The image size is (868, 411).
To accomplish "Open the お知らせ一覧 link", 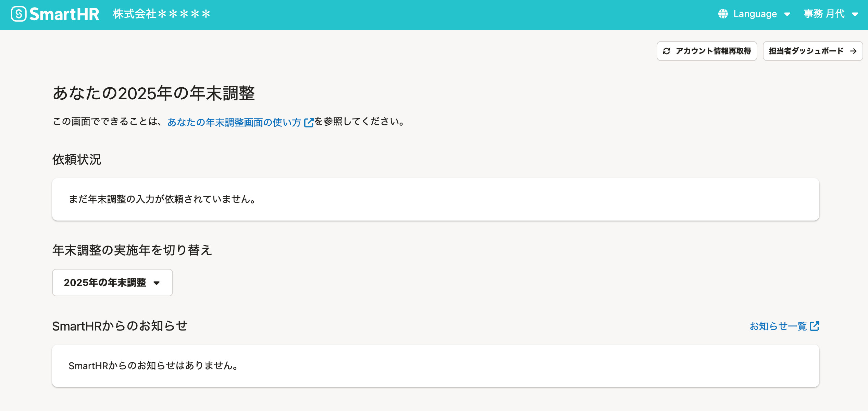I will (778, 326).
